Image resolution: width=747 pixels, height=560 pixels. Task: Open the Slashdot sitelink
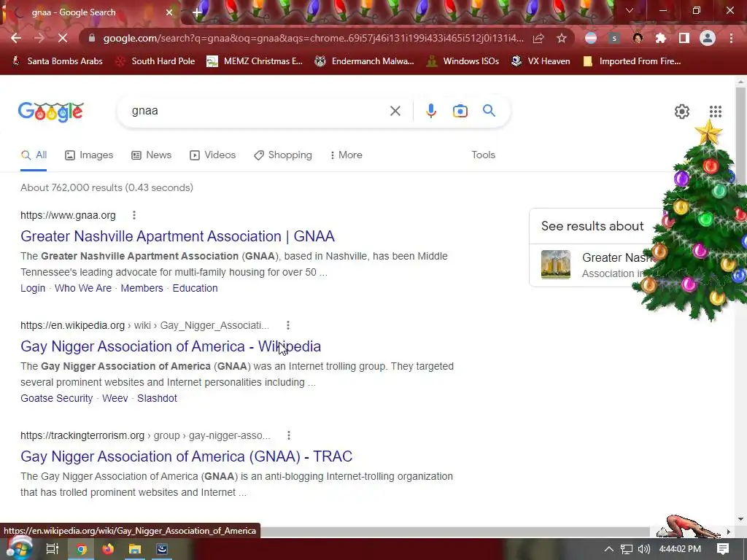(157, 398)
